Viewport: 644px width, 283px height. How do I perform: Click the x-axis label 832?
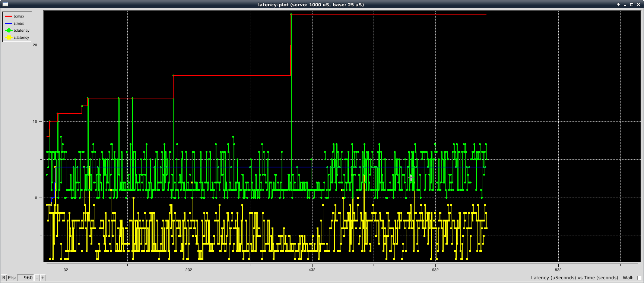[x=558, y=270]
